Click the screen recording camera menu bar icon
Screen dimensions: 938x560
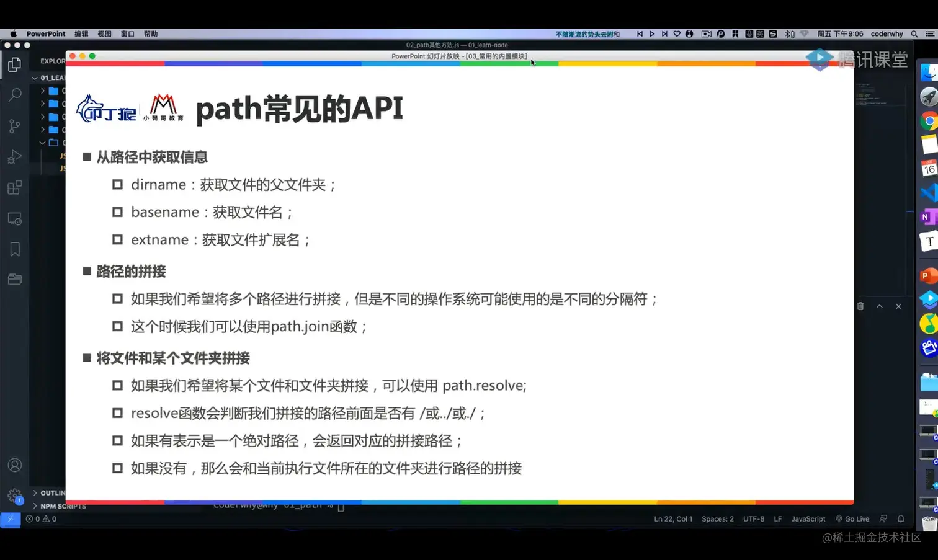click(x=706, y=34)
